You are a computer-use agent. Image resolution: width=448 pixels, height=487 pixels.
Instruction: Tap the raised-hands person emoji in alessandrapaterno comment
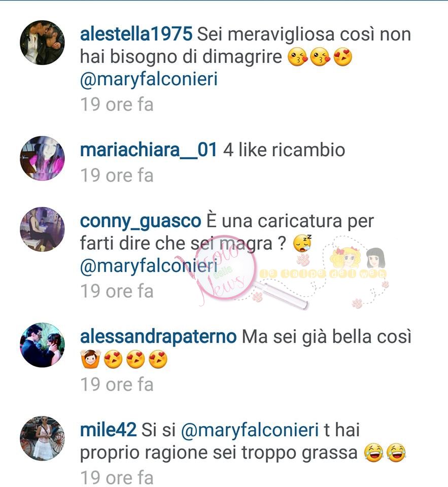click(90, 359)
